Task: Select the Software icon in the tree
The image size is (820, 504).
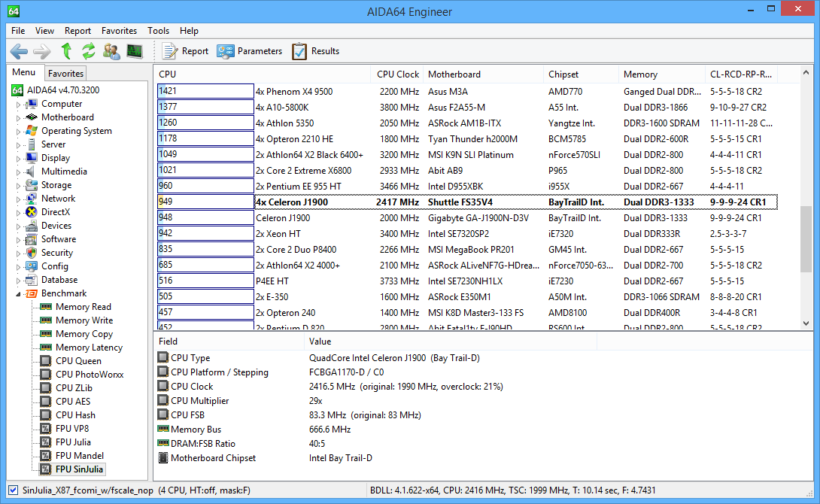Action: pos(32,239)
